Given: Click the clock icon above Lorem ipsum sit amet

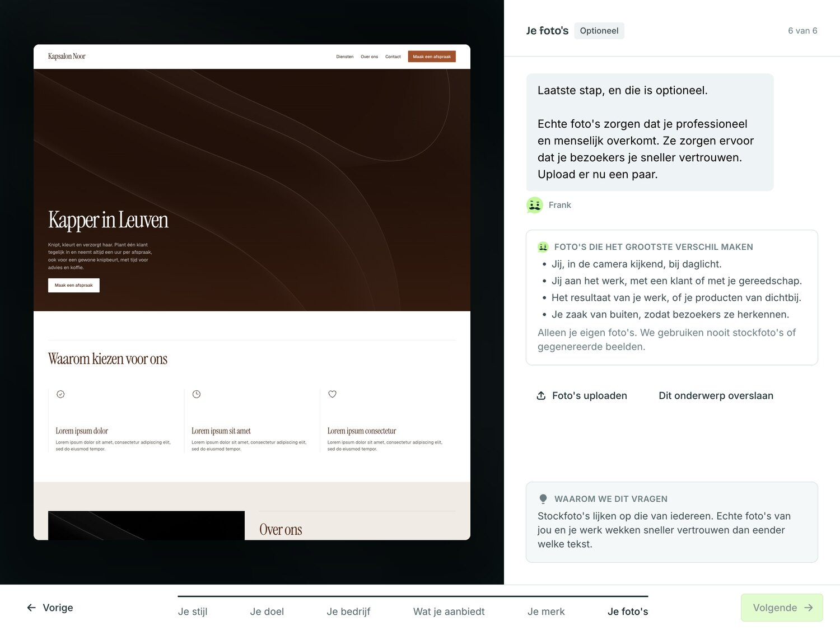Looking at the screenshot, I should [x=197, y=394].
